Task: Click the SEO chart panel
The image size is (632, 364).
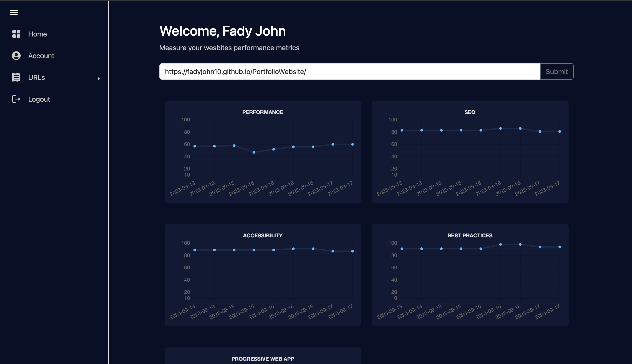Action: pos(470,152)
